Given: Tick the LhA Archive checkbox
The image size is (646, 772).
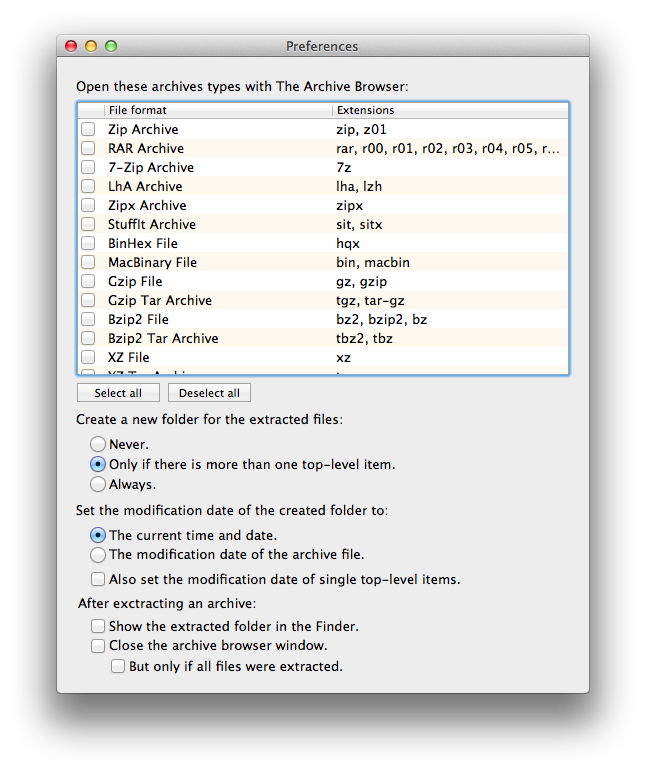Looking at the screenshot, I should 88,186.
